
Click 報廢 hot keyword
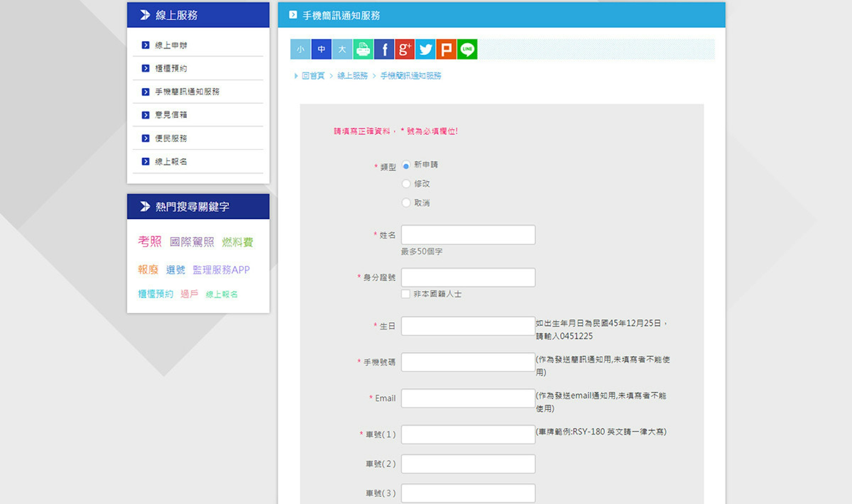148,269
